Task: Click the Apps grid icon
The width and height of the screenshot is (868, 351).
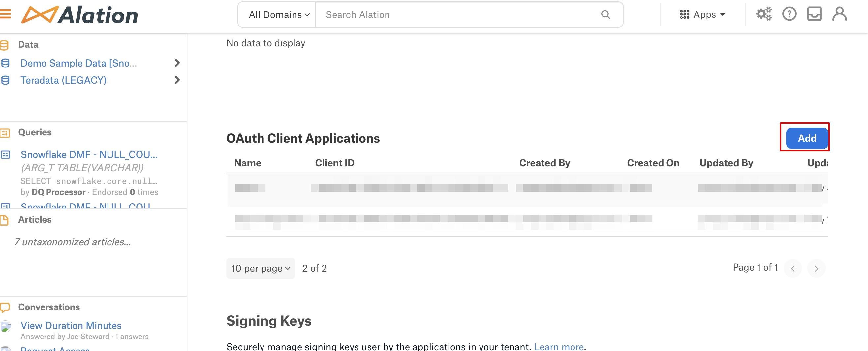Action: click(684, 15)
